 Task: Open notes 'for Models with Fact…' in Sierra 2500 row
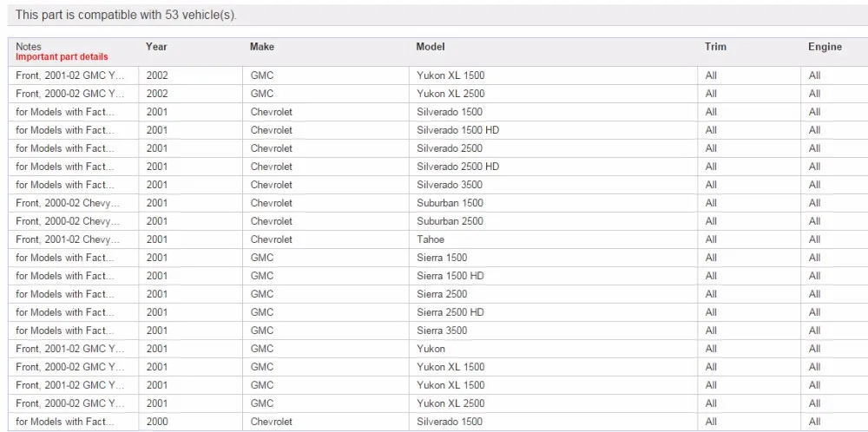[x=65, y=294]
